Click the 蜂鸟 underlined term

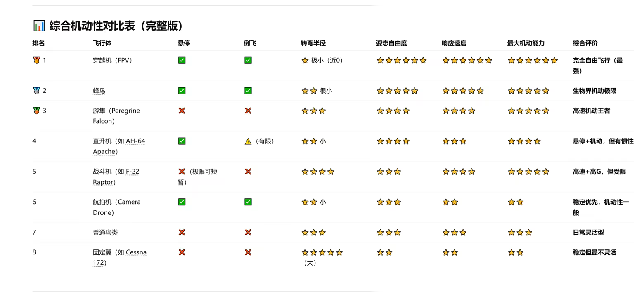[x=99, y=91]
